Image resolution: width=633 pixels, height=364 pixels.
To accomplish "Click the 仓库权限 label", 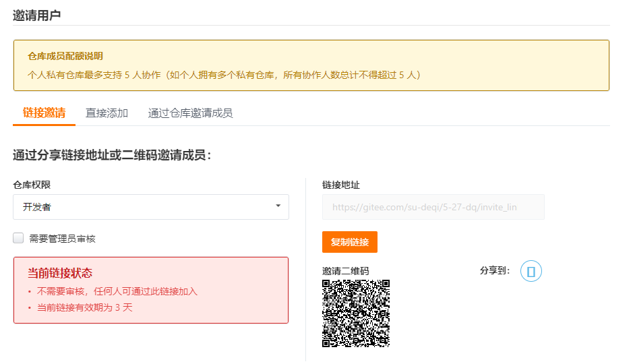I will pos(32,185).
